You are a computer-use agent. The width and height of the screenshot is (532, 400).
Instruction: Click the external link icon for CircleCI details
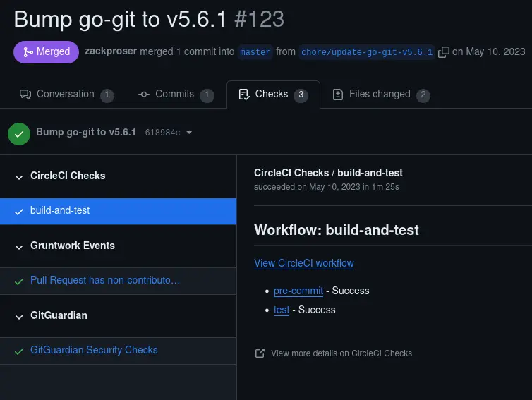click(x=260, y=353)
